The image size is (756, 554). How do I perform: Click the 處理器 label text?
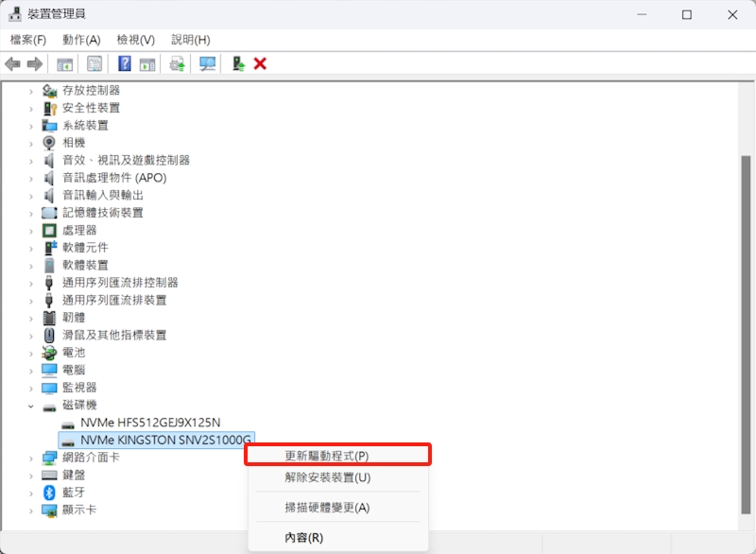[79, 230]
